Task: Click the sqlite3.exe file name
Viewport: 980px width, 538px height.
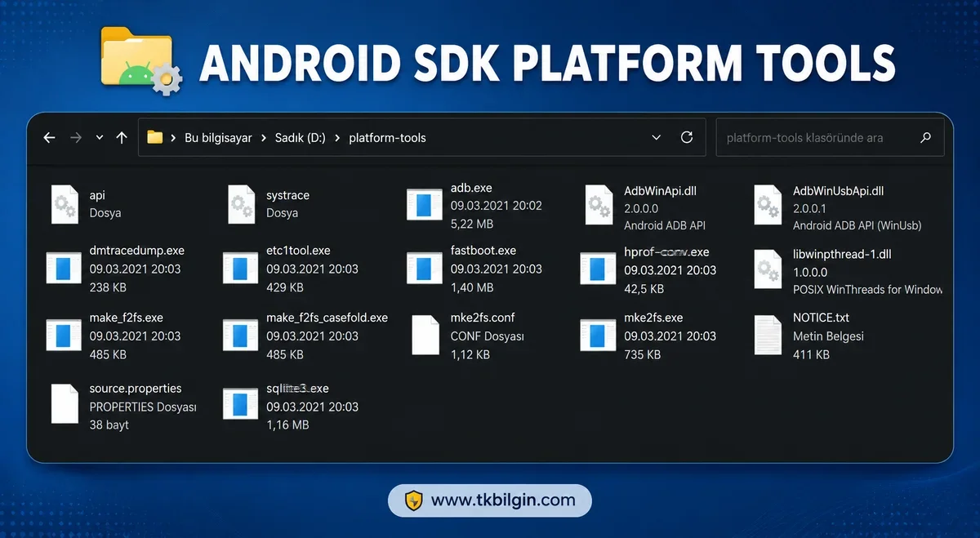Action: tap(297, 389)
